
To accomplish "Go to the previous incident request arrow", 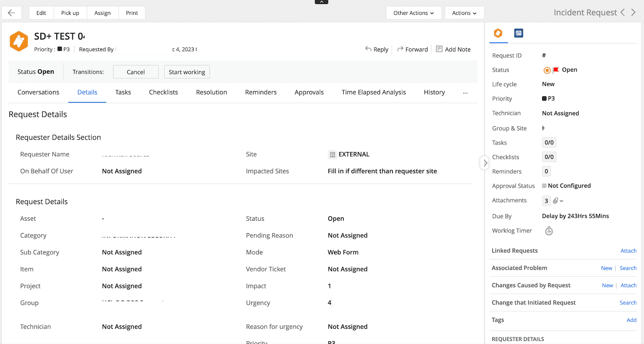I will [x=623, y=12].
